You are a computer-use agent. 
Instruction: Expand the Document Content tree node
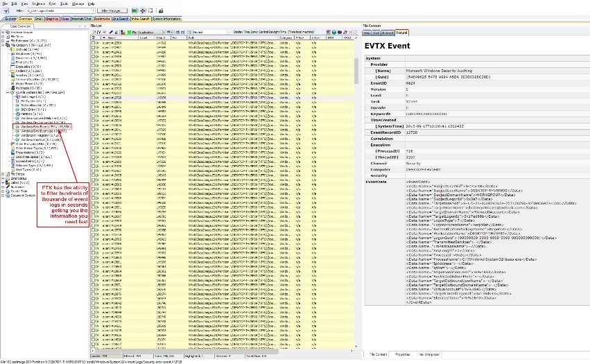point(3,196)
